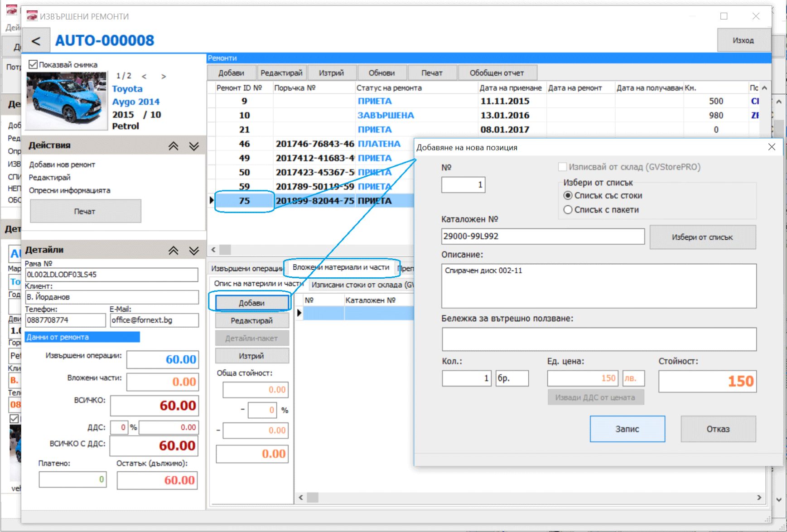787x532 pixels.
Task: Sort by Дата на приемане column header
Action: pyautogui.click(x=511, y=88)
